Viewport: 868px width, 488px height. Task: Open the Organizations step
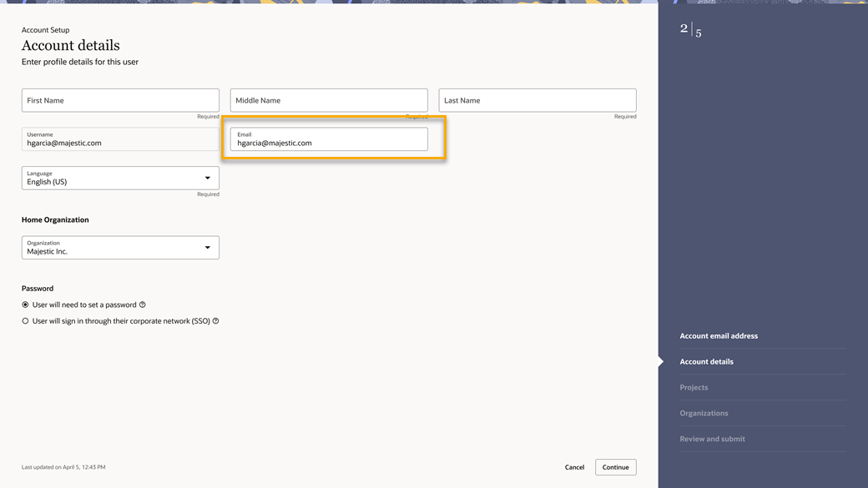(704, 414)
